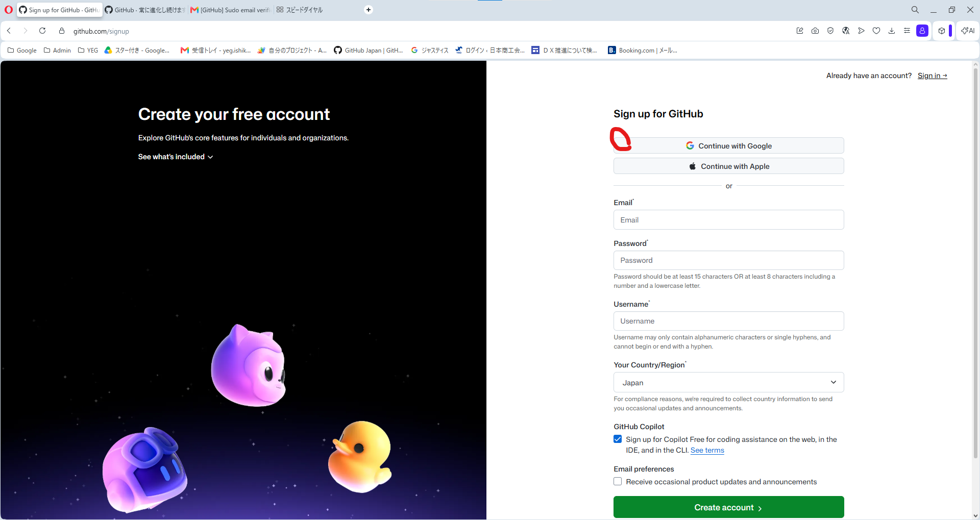Focus the Username input field
This screenshot has height=520, width=980.
[728, 321]
